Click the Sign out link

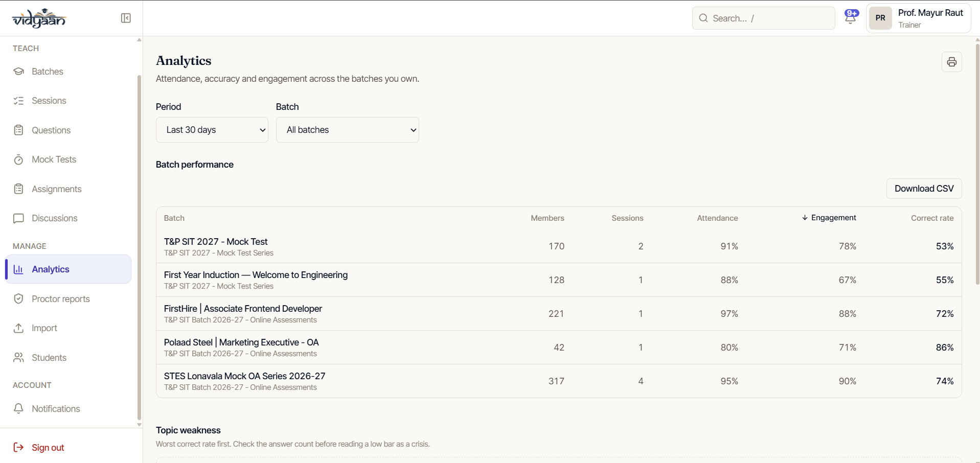pos(48,448)
